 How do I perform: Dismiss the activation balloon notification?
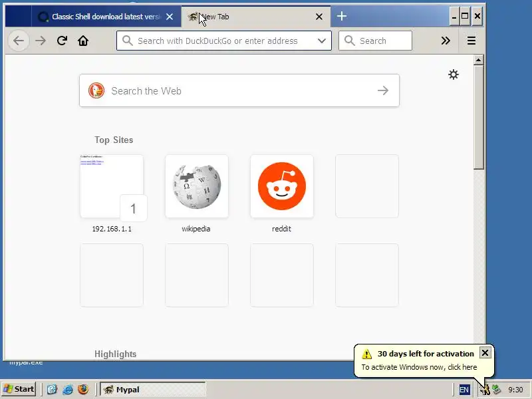(x=485, y=353)
